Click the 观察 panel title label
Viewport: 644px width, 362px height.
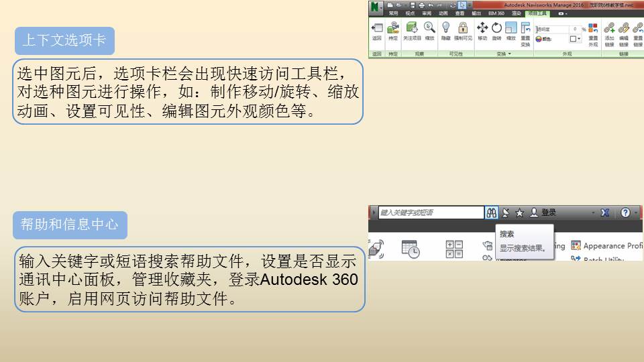(x=419, y=54)
